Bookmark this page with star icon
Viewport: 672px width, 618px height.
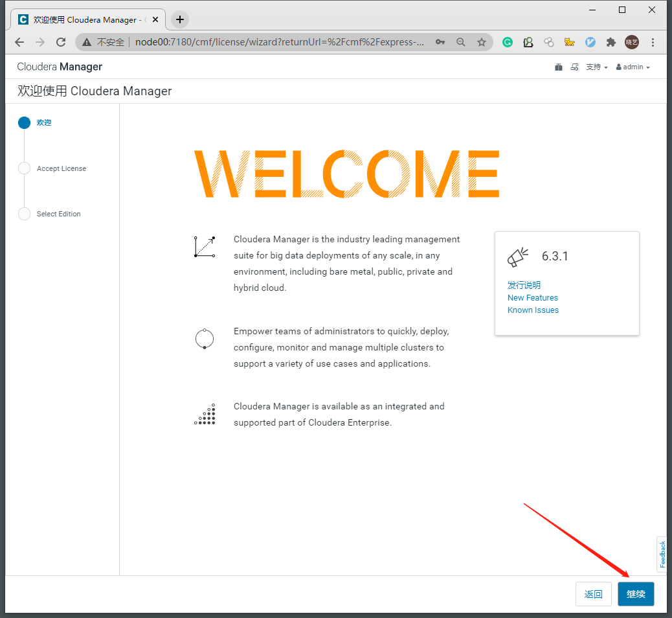[x=482, y=42]
